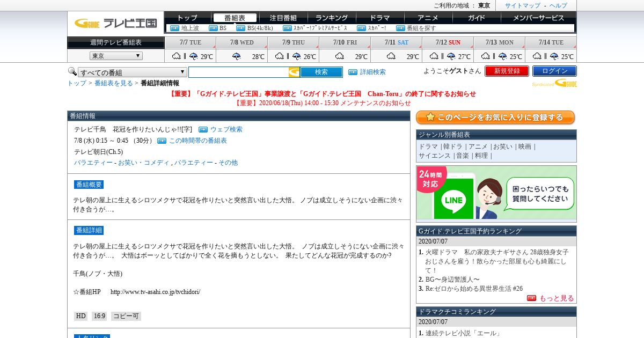Select the 番組表 navigation tab
Image resolution: width=644 pixels, height=338 pixels.
(x=235, y=18)
